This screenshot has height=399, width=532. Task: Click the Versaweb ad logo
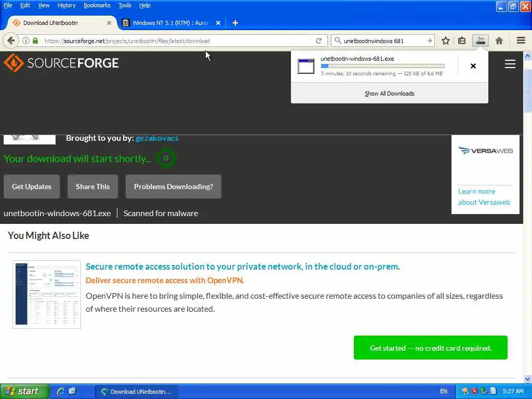486,151
